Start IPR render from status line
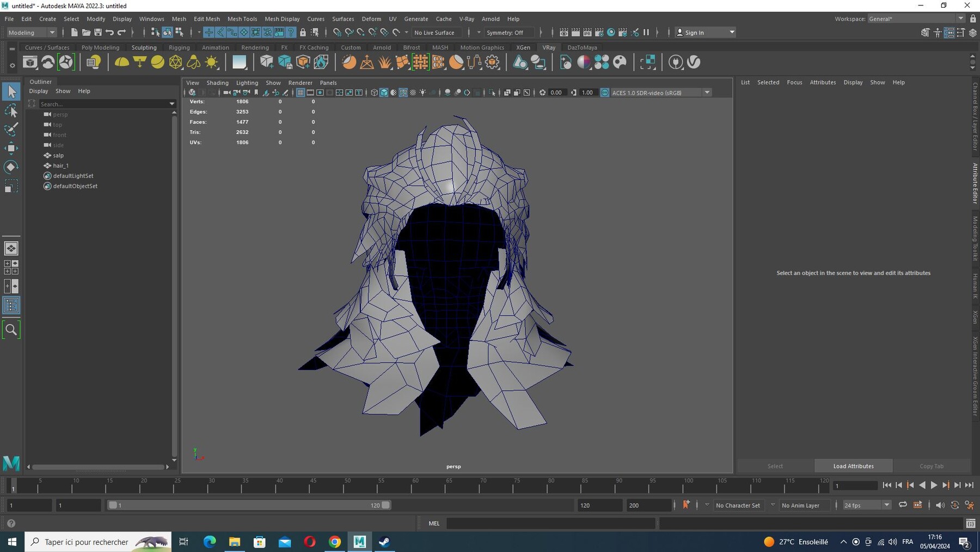 pyautogui.click(x=587, y=33)
